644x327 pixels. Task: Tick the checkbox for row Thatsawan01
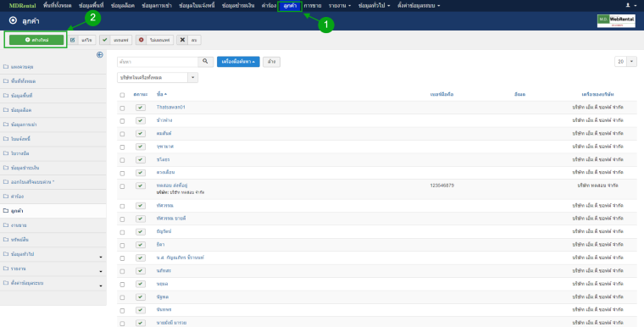point(122,108)
